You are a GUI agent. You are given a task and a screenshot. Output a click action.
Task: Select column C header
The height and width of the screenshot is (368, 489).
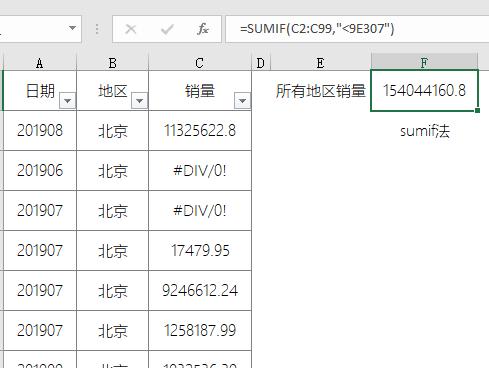click(x=200, y=63)
